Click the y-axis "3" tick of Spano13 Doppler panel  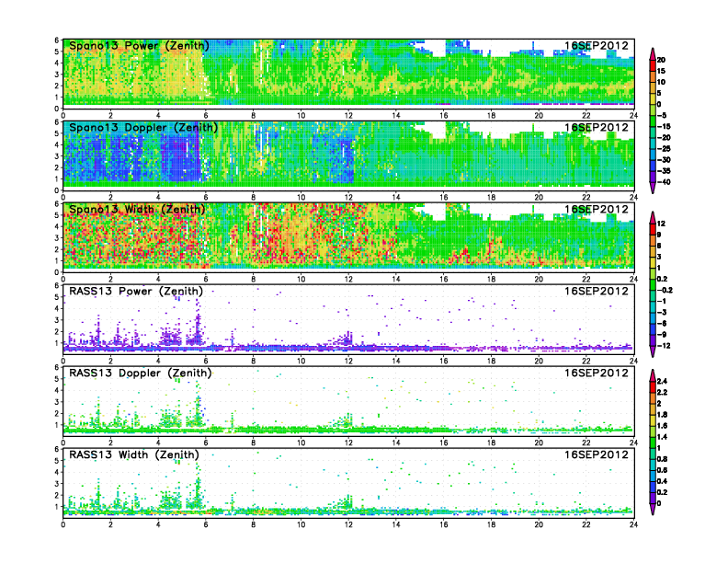point(57,156)
